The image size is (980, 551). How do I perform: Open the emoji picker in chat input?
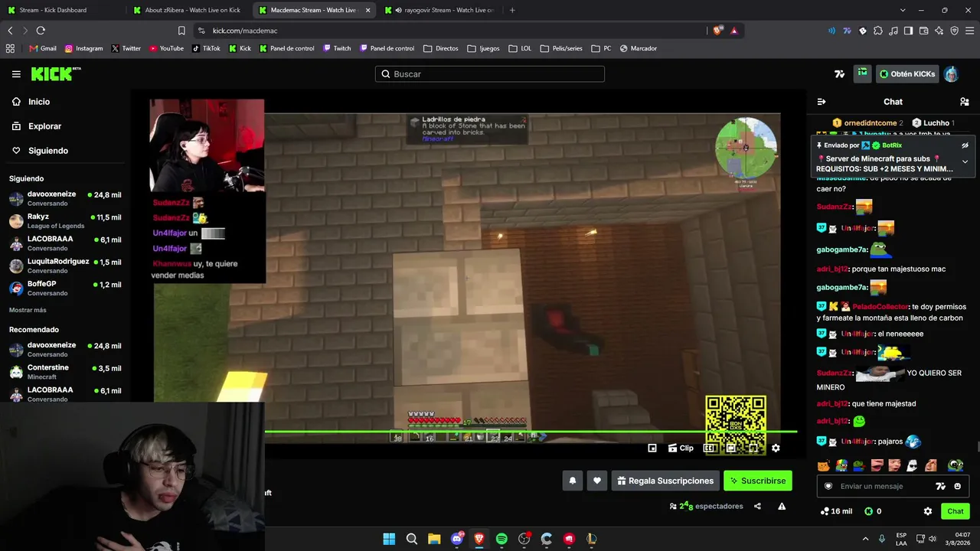[957, 486]
